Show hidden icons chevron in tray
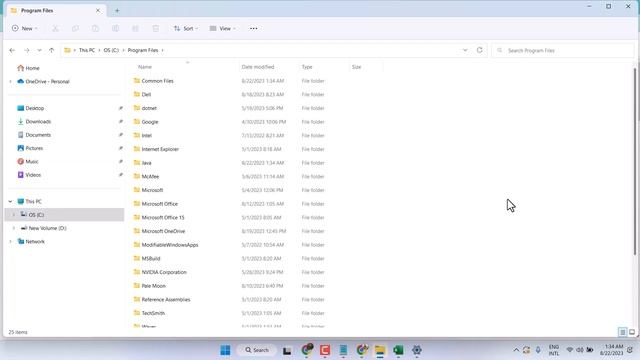 516,350
